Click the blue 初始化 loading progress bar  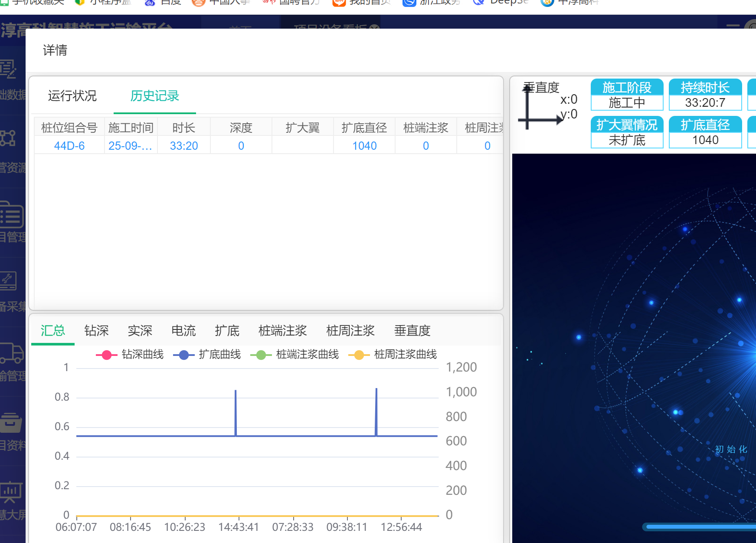coord(699,527)
